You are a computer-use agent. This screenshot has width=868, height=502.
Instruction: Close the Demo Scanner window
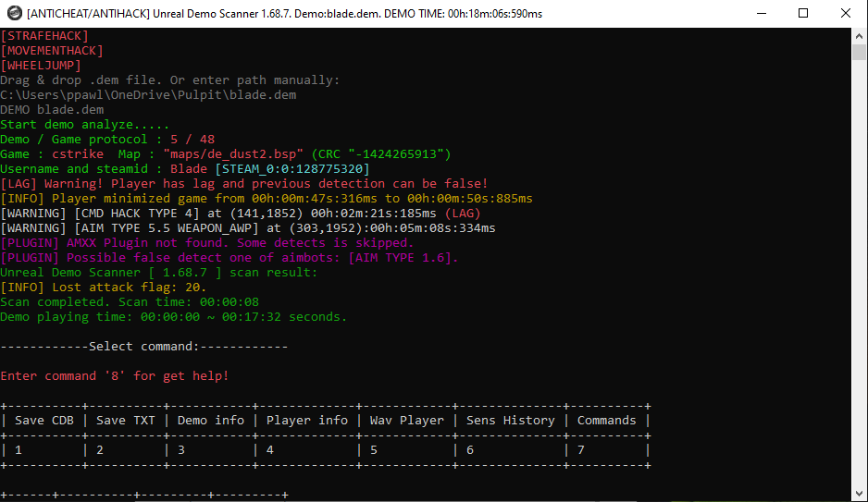coord(846,13)
